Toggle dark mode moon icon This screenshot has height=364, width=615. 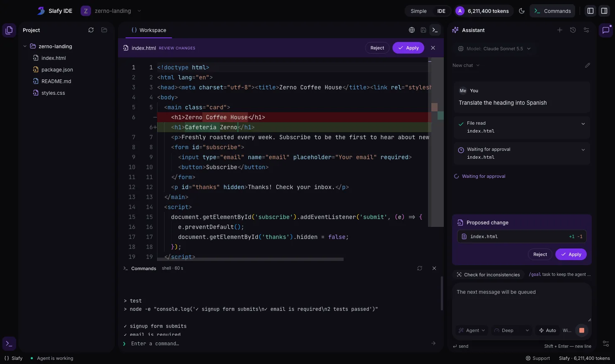pyautogui.click(x=522, y=11)
